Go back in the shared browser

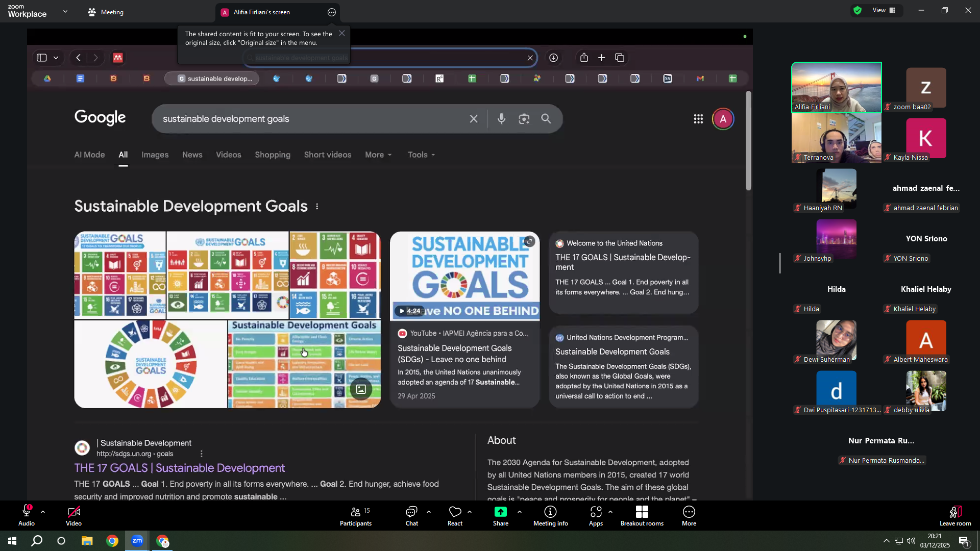pyautogui.click(x=78, y=58)
